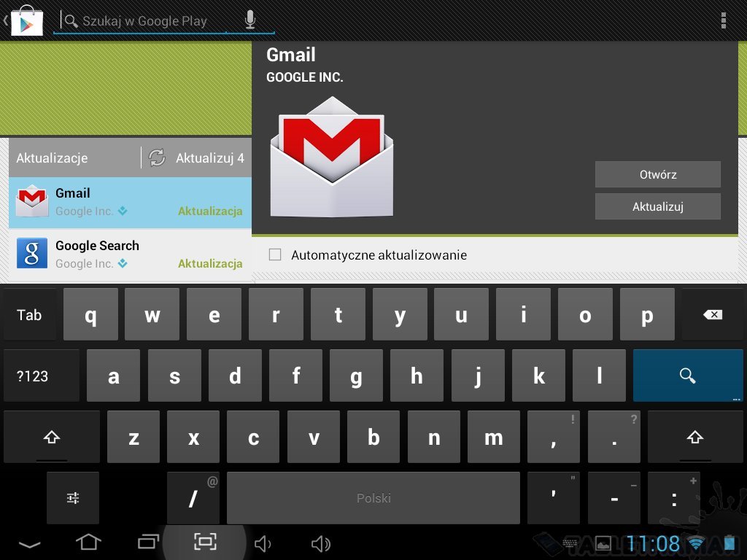Tap the Google Play store bag icon
Viewport: 747px width, 560px height.
click(26, 20)
